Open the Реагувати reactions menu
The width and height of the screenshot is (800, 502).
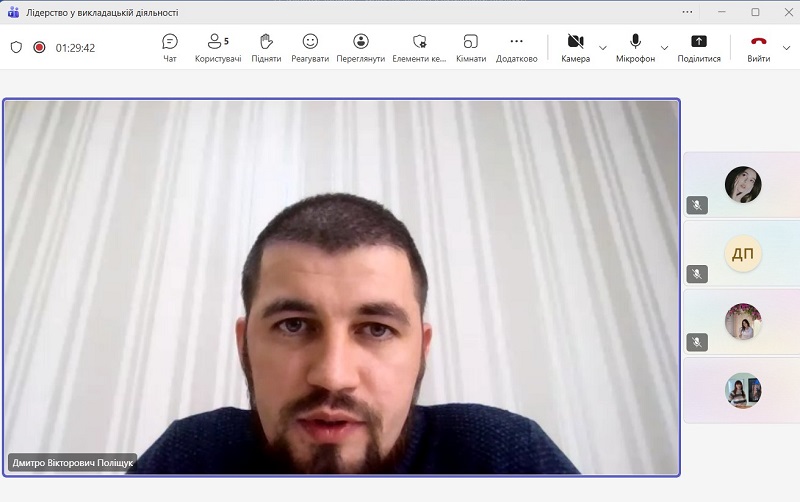[x=310, y=47]
